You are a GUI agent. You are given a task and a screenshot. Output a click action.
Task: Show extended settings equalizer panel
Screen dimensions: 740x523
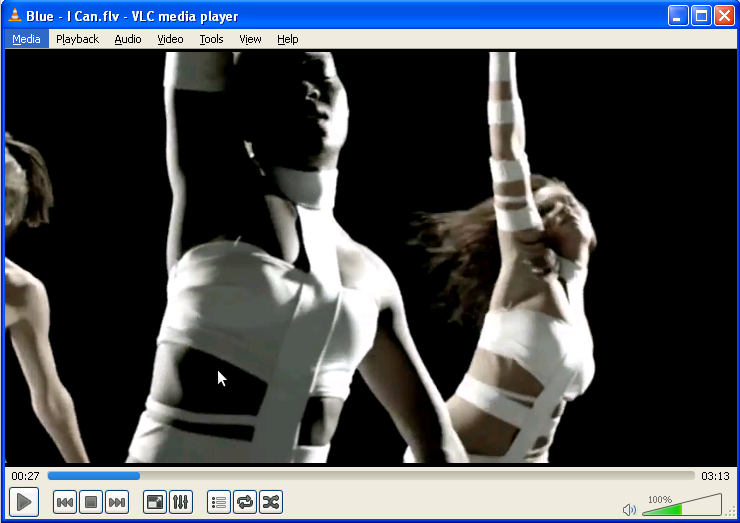181,502
